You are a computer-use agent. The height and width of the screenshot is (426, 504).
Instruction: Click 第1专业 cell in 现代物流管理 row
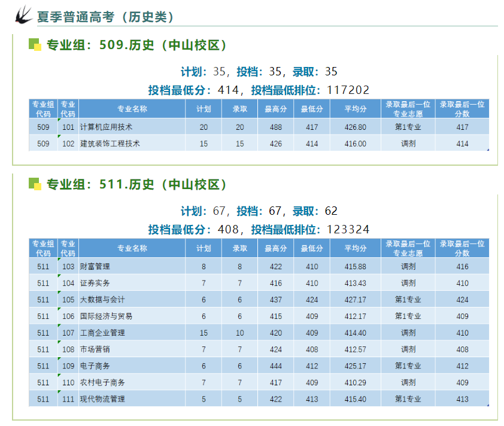tap(408, 399)
